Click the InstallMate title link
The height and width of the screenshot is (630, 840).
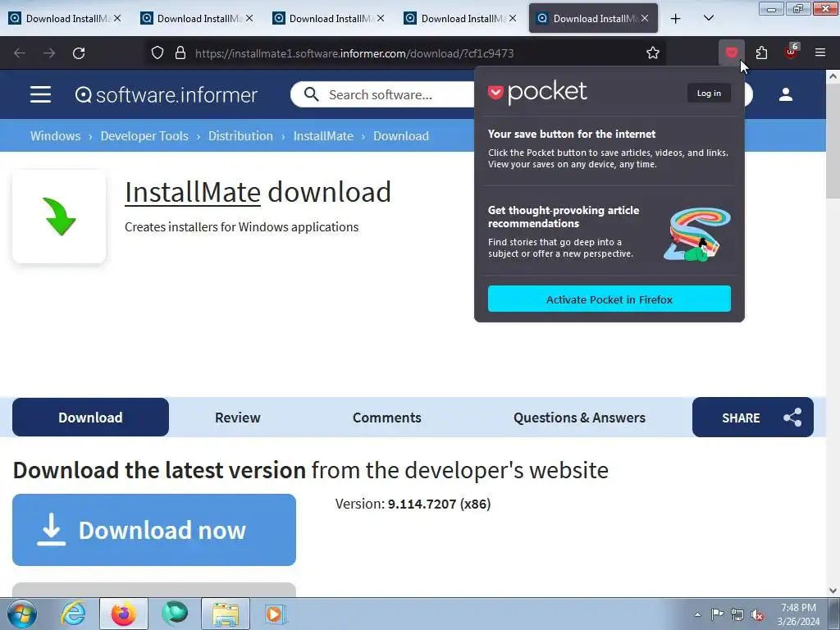click(193, 192)
